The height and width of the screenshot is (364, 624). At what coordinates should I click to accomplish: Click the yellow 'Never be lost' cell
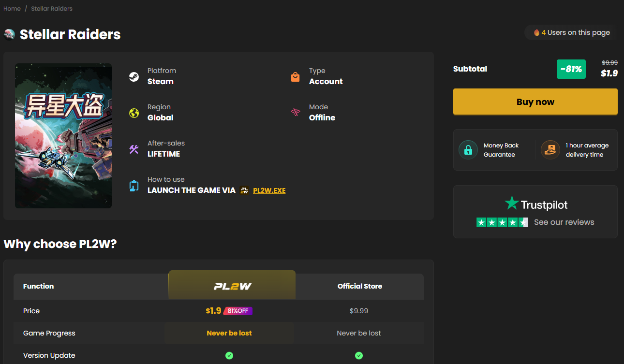229,333
